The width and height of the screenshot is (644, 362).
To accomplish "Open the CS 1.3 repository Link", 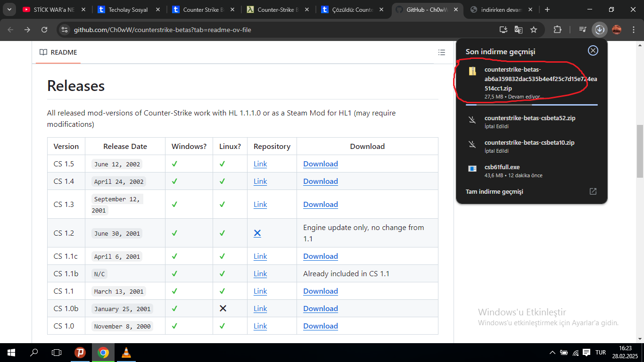I will (260, 205).
